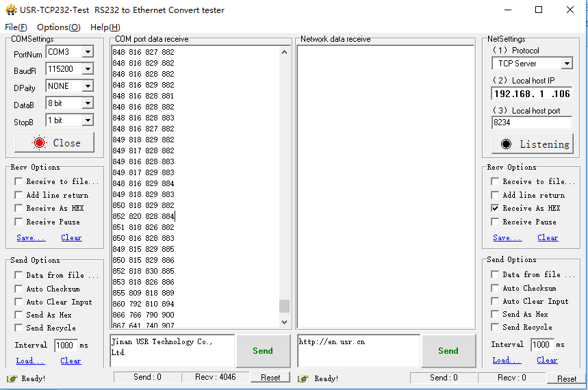Click the network Interval 1000 ms field
588x390 pixels.
click(x=542, y=344)
